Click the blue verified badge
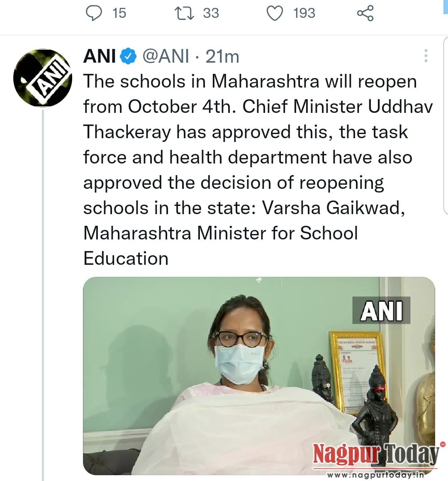 tap(128, 56)
